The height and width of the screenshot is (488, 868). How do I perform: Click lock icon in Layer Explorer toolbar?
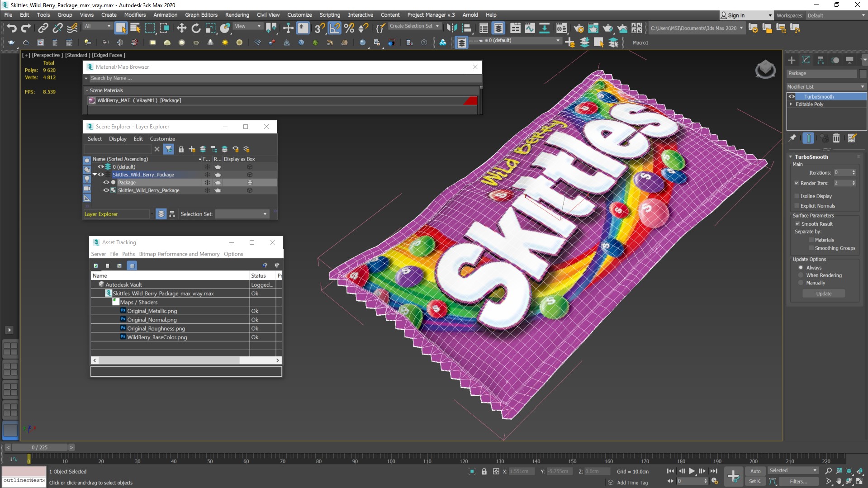181,149
